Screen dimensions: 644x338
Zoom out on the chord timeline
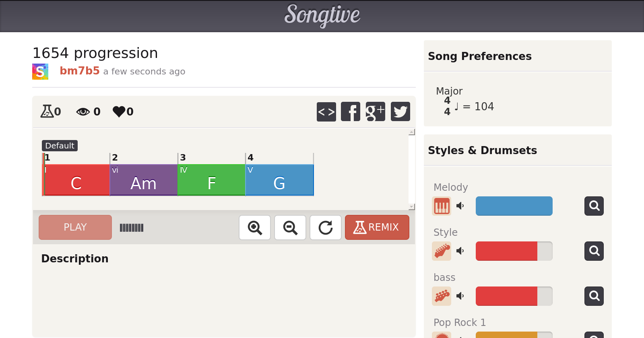coord(290,227)
